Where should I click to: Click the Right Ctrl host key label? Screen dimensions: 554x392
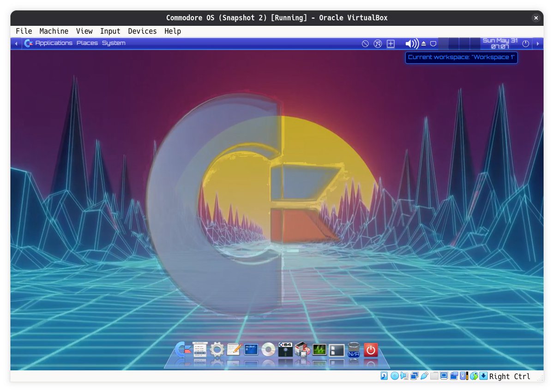tap(510, 376)
